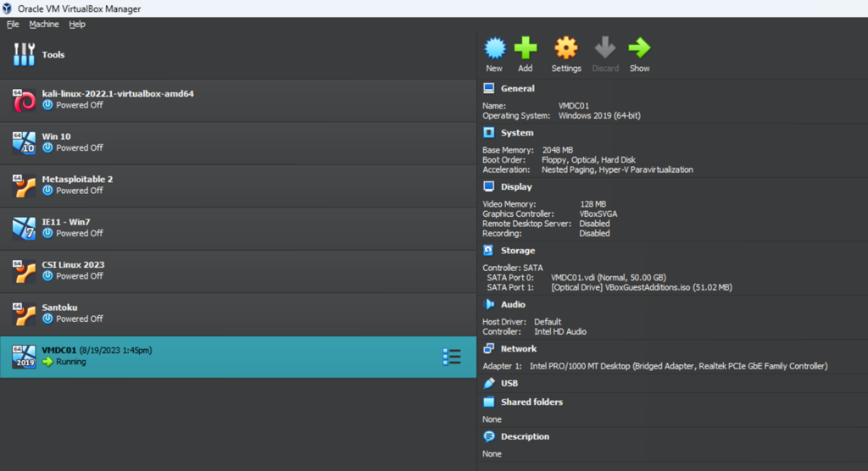Screen dimensions: 868x471
Task: Select the Win 10 VM icon
Action: (x=24, y=143)
